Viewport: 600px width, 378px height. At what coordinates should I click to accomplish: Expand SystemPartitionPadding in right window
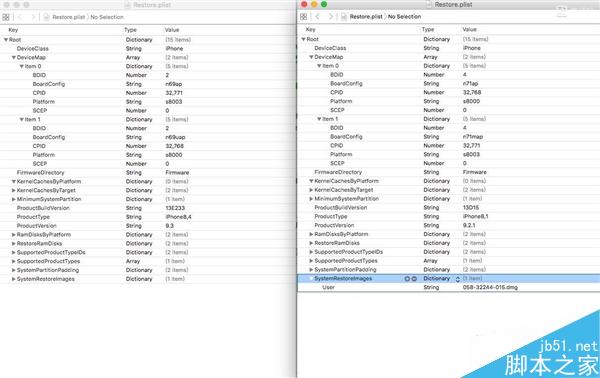(x=311, y=270)
